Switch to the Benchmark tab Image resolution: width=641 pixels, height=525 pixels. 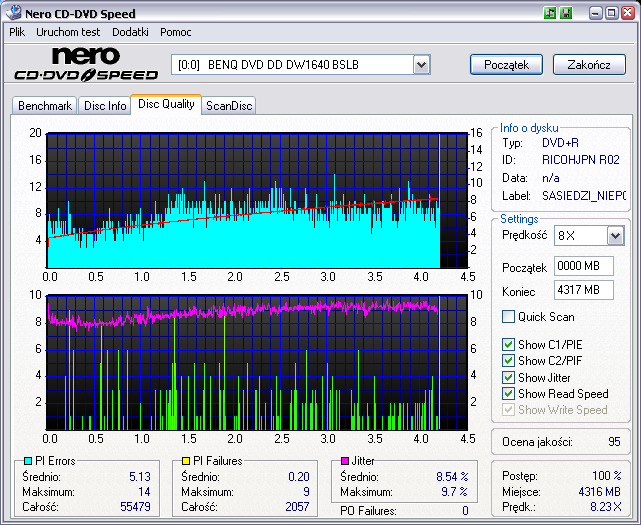(45, 106)
